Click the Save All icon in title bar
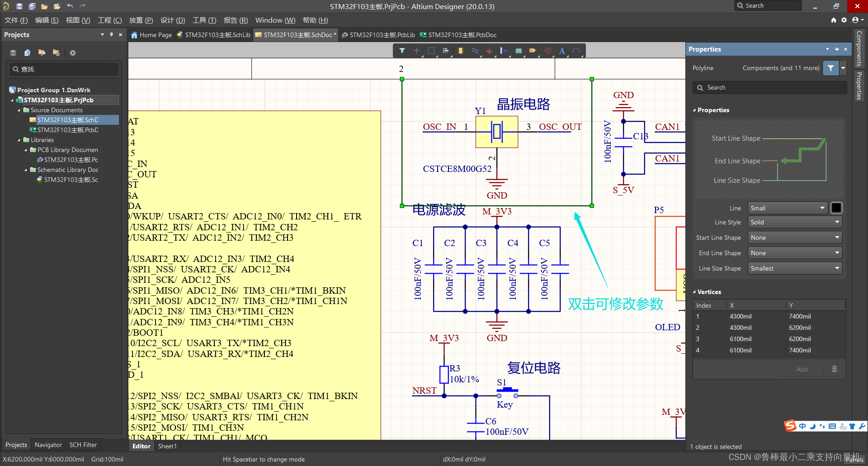Screen dimensions: 868x466 pos(32,6)
